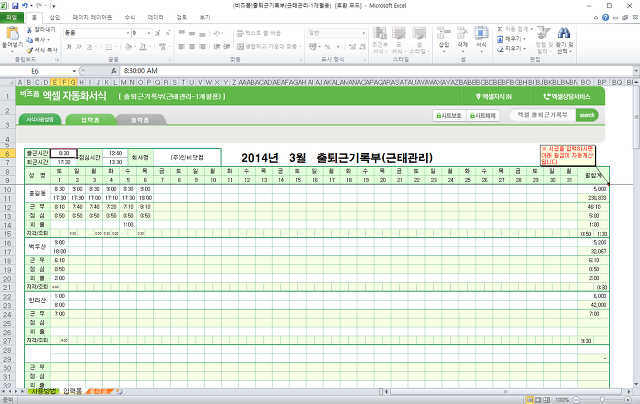
Task: Click Wrap Text (텍스트 줄 바꿈)
Action: click(x=259, y=33)
